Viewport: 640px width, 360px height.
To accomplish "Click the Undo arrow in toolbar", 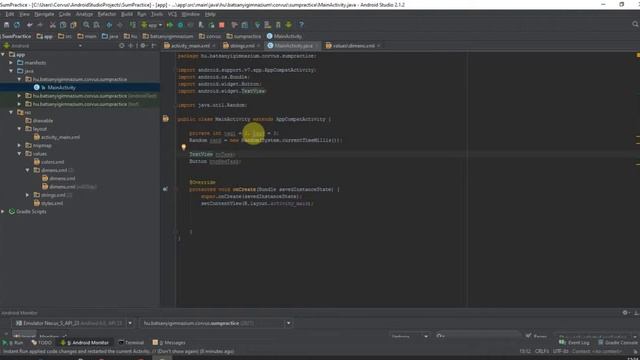I will click(x=30, y=25).
